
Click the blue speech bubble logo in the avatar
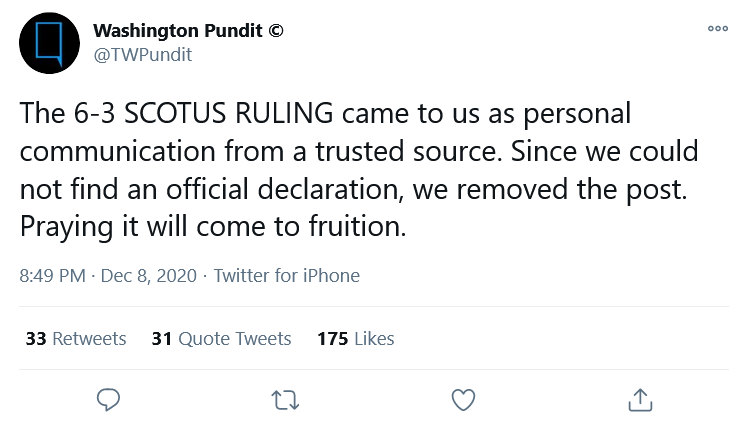(x=49, y=43)
